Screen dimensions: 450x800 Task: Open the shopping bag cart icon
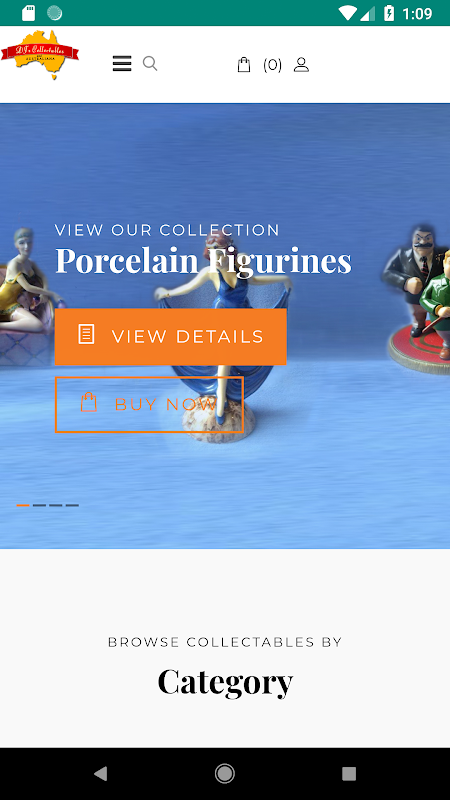coord(244,65)
